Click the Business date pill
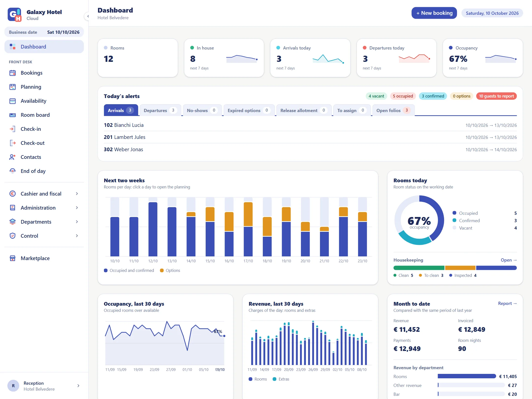Image resolution: width=532 pixels, height=399 pixels. click(x=44, y=32)
